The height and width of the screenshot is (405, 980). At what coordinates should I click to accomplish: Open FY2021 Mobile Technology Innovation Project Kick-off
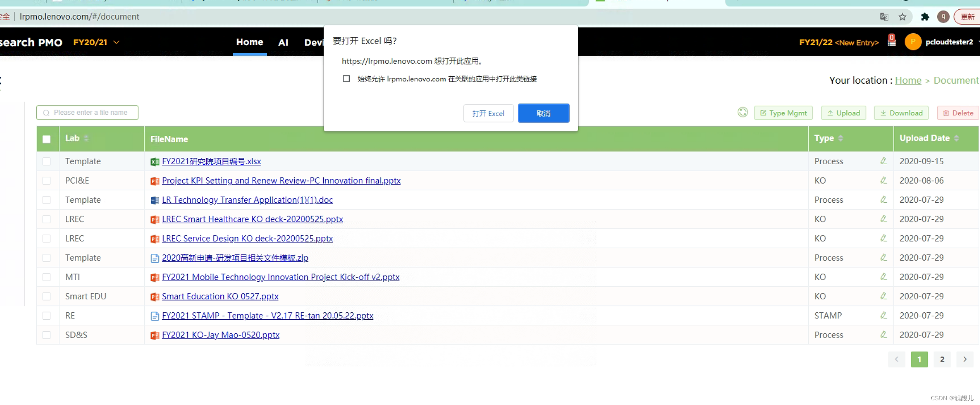pos(281,277)
